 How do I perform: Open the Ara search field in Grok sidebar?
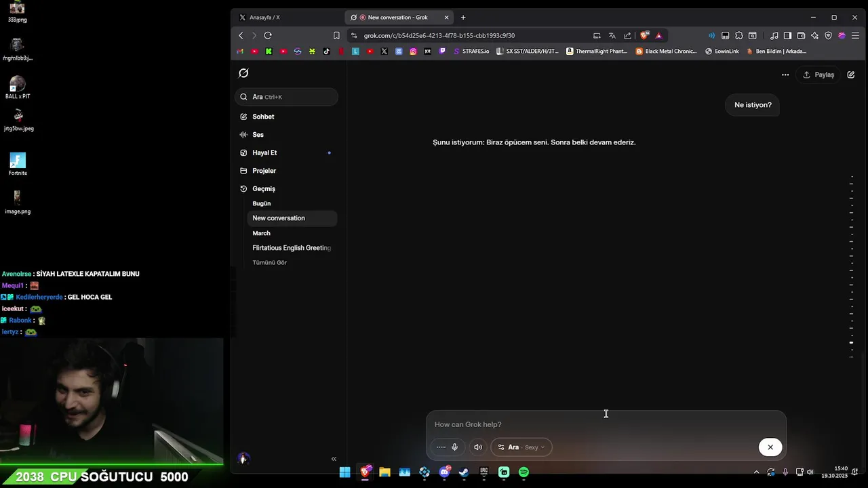(x=287, y=97)
